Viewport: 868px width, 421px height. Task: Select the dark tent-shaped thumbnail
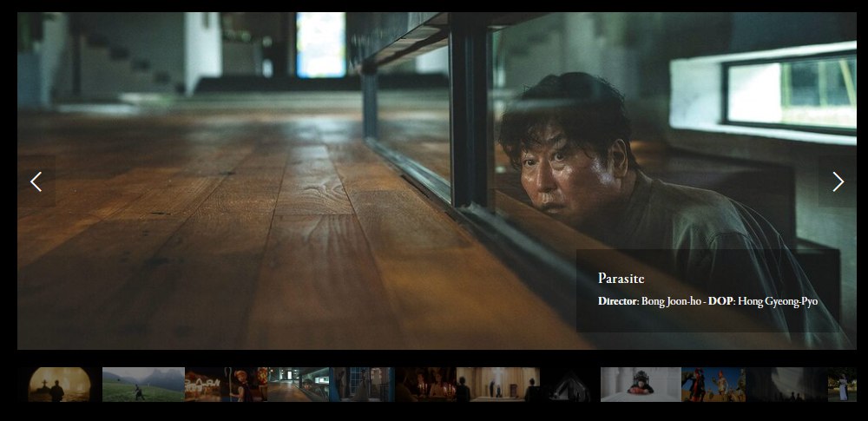click(569, 385)
